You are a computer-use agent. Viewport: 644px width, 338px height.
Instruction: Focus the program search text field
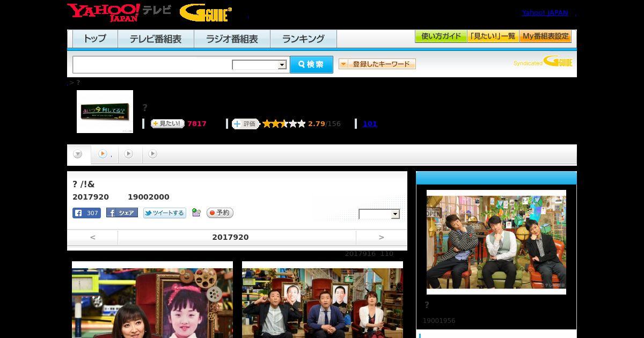pos(152,64)
